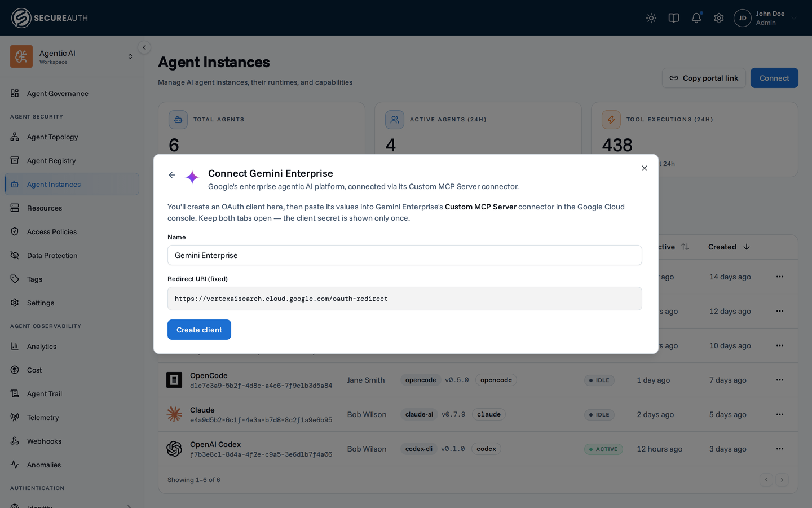The width and height of the screenshot is (812, 508).
Task: Click the ACTIVE status badge
Action: [x=603, y=449]
